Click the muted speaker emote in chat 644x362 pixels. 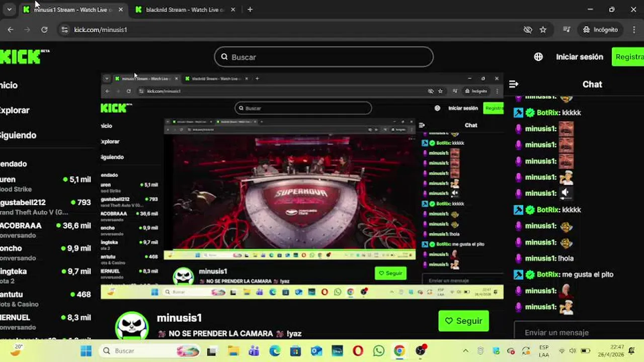(566, 193)
